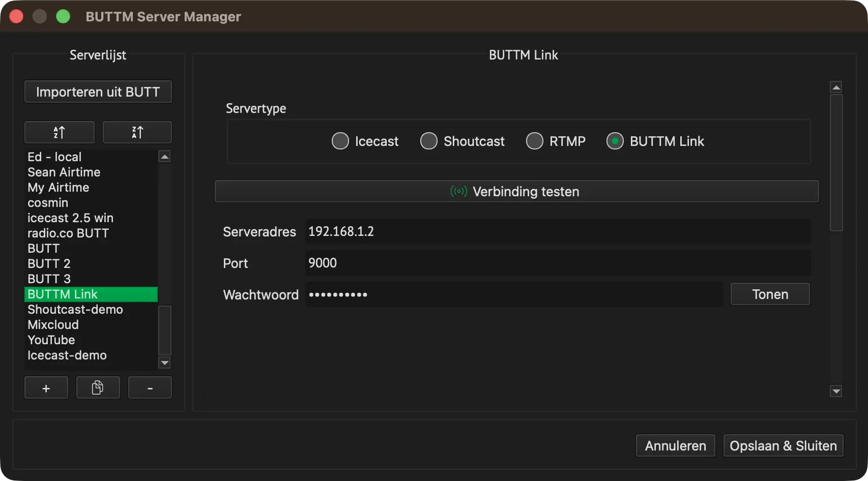Screen dimensions: 868x481
Task: Click the server list scrollbar thumb
Action: [x=164, y=330]
